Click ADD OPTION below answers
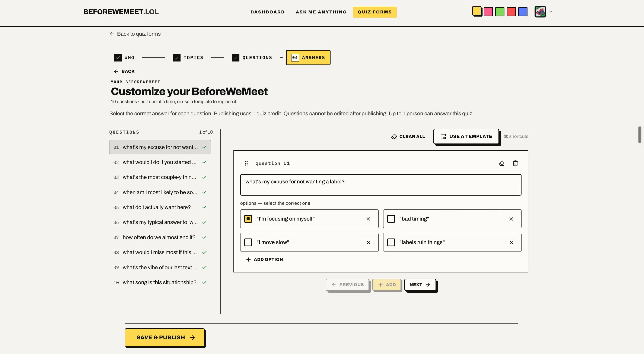This screenshot has height=354, width=644. 265,260
